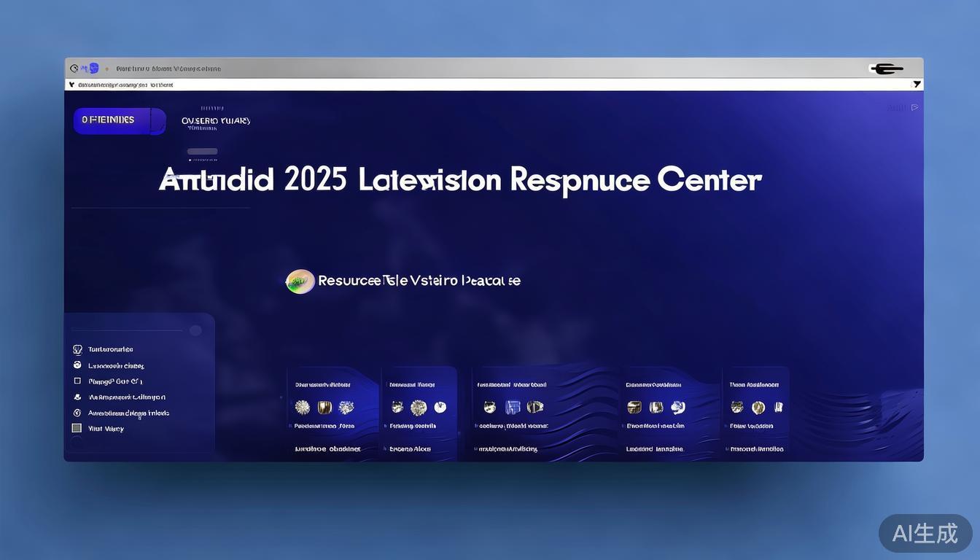Toggle the empty square checkbox in the sidebar
Viewport: 980px width, 560px height.
tap(77, 381)
